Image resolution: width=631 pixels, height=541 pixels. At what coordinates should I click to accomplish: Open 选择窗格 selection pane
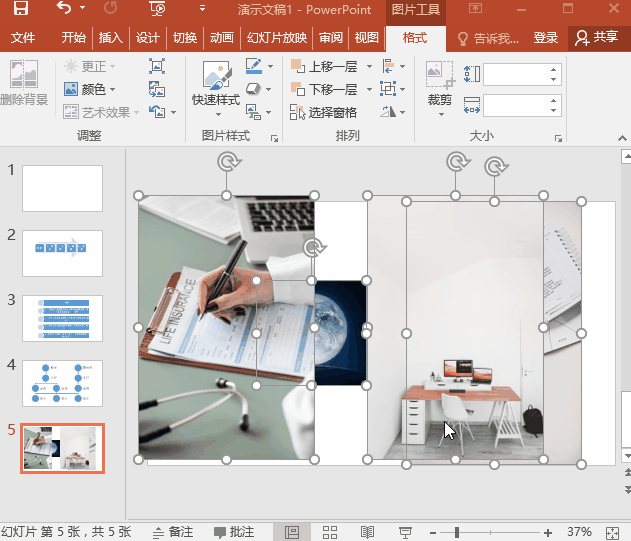326,113
